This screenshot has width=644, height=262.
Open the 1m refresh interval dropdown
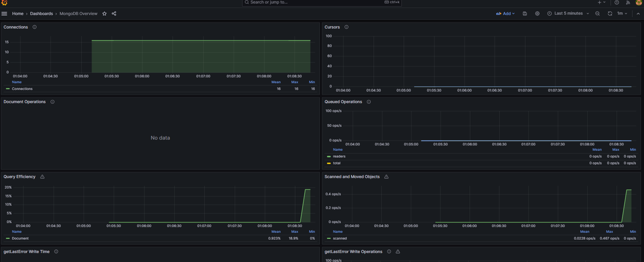[x=622, y=14]
